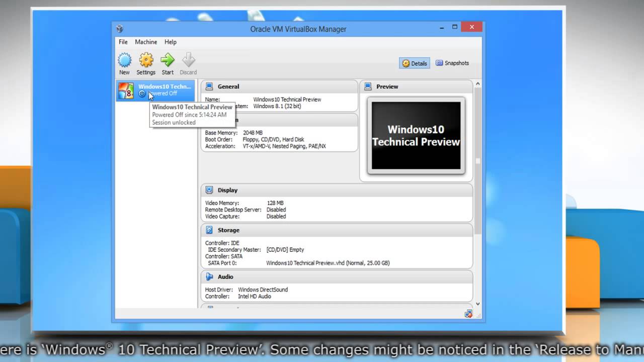Start the VM with the green arrow
Screen dimensions: 644x362
point(168,60)
